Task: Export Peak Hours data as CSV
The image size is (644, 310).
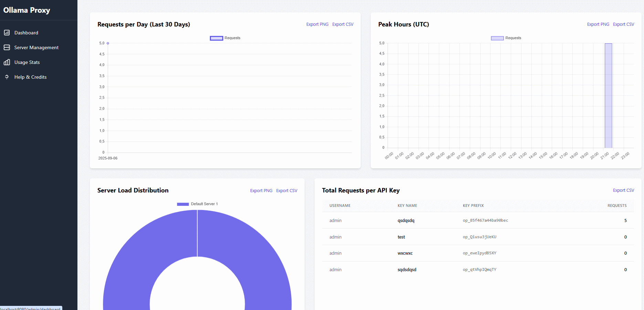Action: [x=623, y=24]
